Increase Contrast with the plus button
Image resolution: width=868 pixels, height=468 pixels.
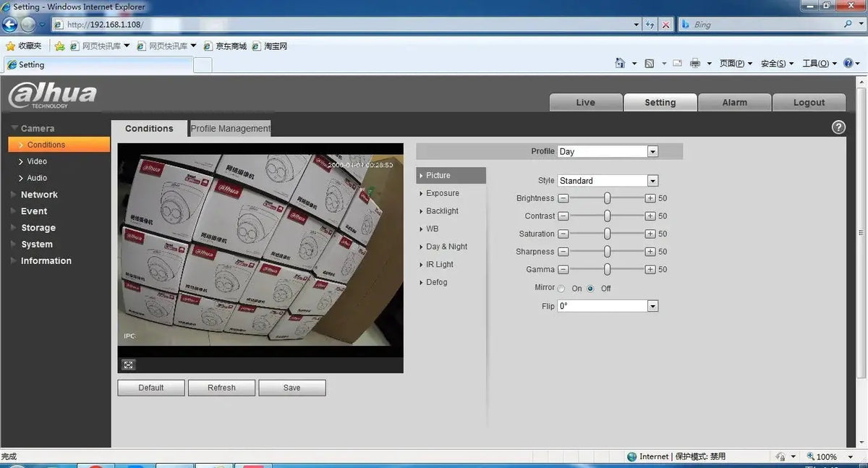[650, 216]
